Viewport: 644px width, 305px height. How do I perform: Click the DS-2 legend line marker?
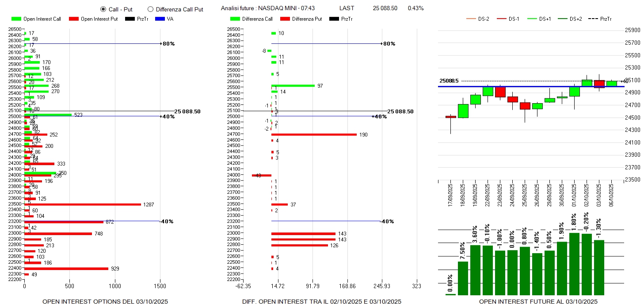click(472, 19)
